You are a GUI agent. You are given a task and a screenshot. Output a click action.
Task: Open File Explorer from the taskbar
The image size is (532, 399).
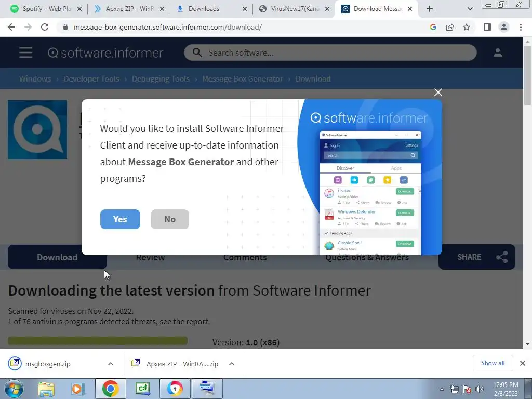coord(46,389)
